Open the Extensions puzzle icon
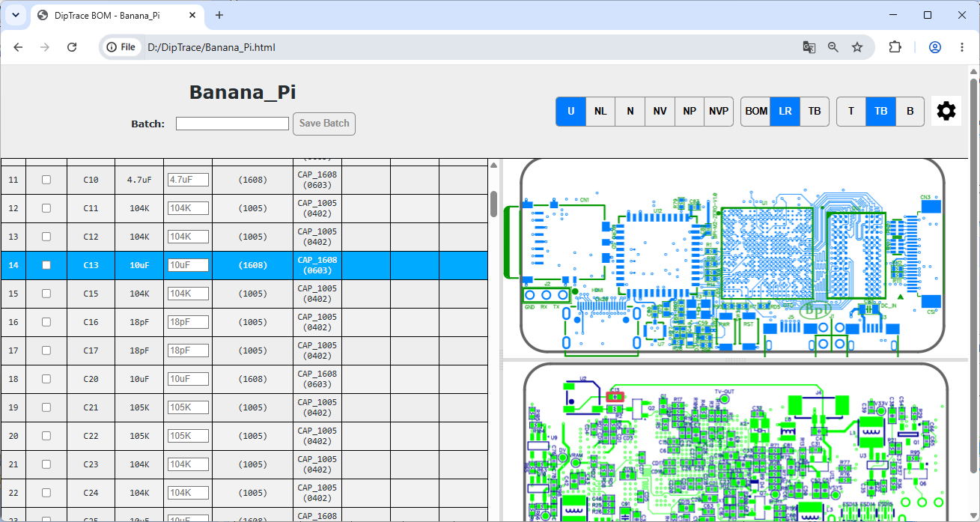Viewport: 980px width, 522px height. pyautogui.click(x=895, y=47)
